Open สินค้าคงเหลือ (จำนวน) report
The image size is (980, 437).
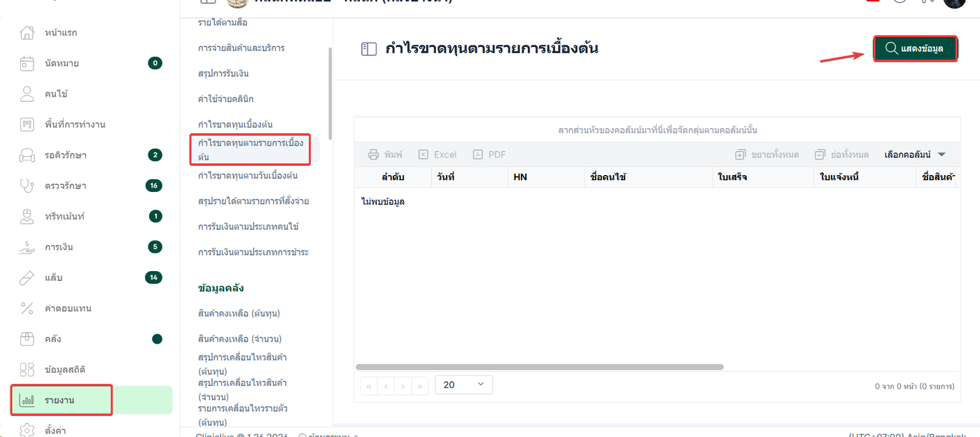(x=240, y=339)
